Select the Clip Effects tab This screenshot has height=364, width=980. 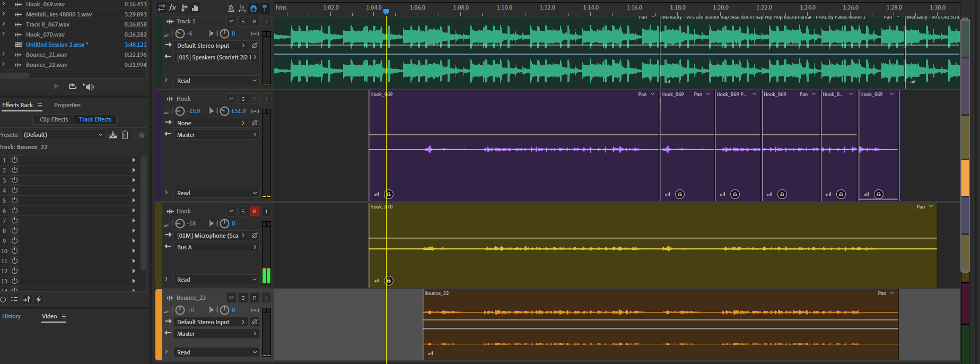click(54, 119)
